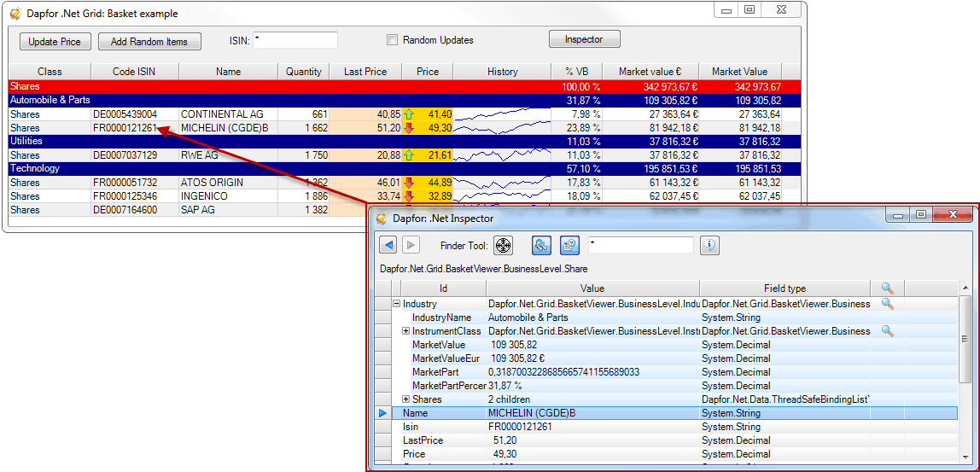Click Dapfor icon in .Net Inspector title bar
This screenshot has height=472, width=980.
(382, 219)
